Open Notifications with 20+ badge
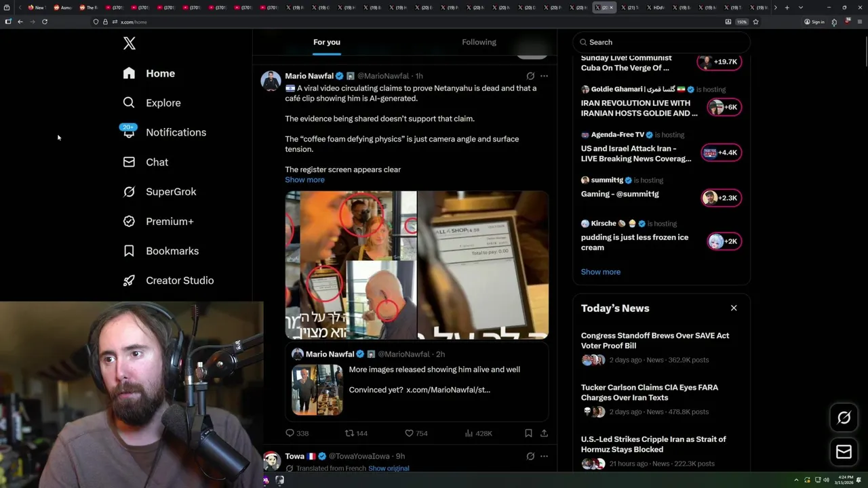 pyautogui.click(x=164, y=132)
